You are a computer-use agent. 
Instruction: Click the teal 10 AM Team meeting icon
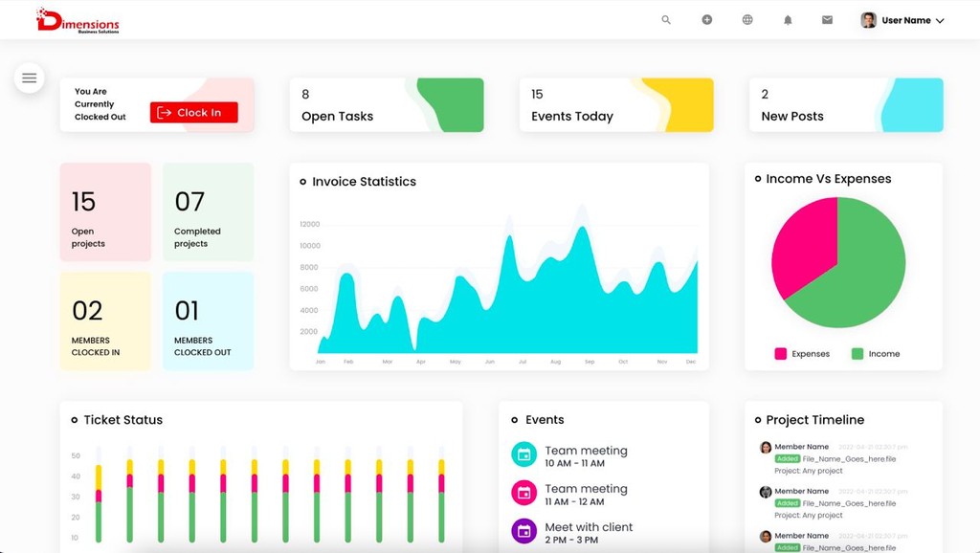click(523, 454)
